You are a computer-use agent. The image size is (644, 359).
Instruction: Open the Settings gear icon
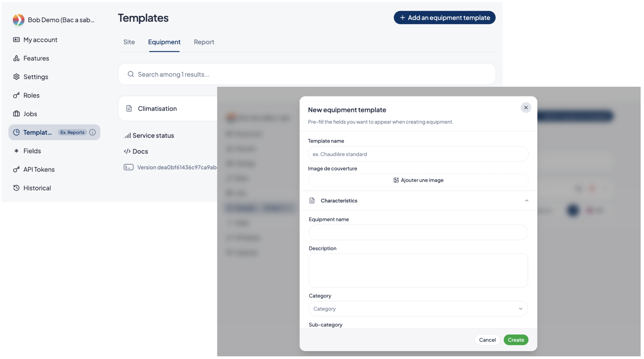(16, 77)
